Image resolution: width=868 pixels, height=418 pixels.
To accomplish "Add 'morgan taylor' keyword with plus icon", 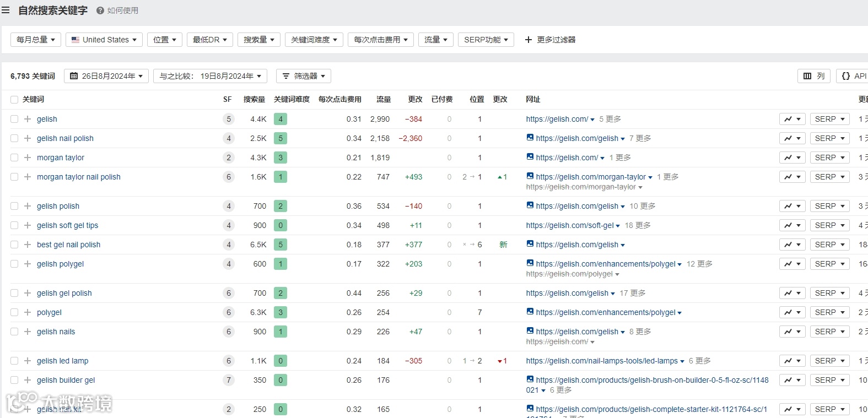I will coord(28,158).
